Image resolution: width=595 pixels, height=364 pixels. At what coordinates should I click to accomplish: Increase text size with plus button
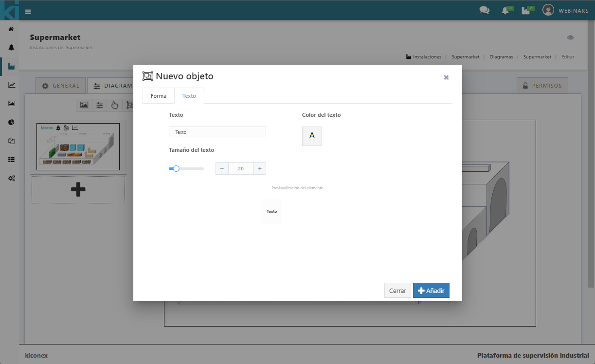point(259,168)
